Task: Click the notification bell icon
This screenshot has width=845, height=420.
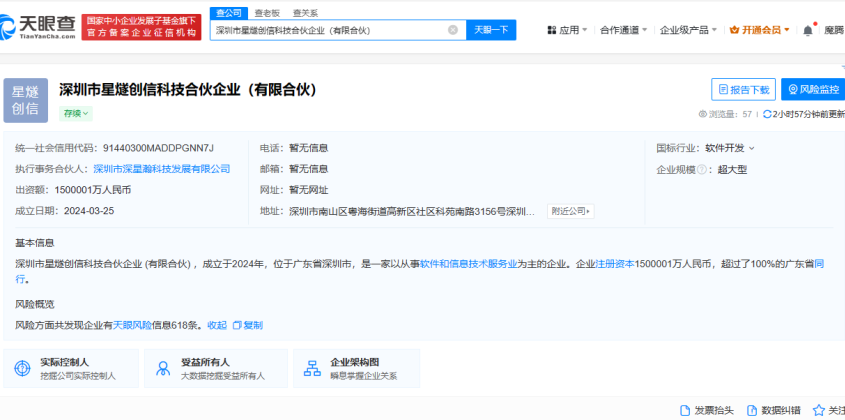Action: tap(807, 31)
